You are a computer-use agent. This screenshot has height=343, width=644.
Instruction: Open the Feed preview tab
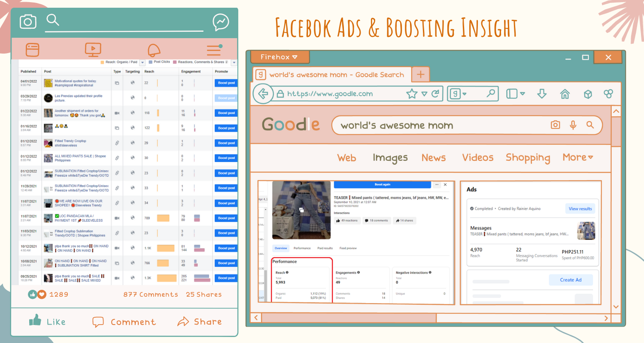(x=348, y=248)
